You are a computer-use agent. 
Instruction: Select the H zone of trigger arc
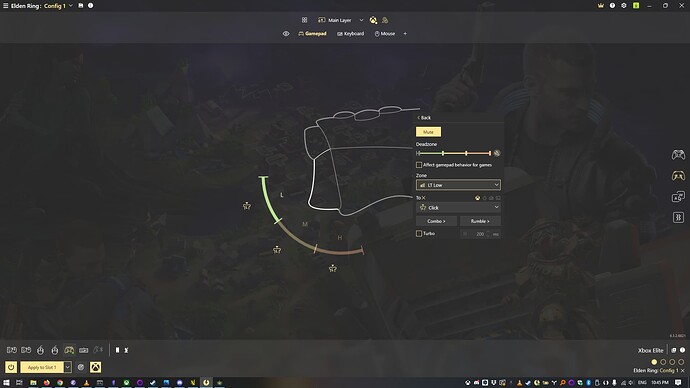tap(339, 251)
